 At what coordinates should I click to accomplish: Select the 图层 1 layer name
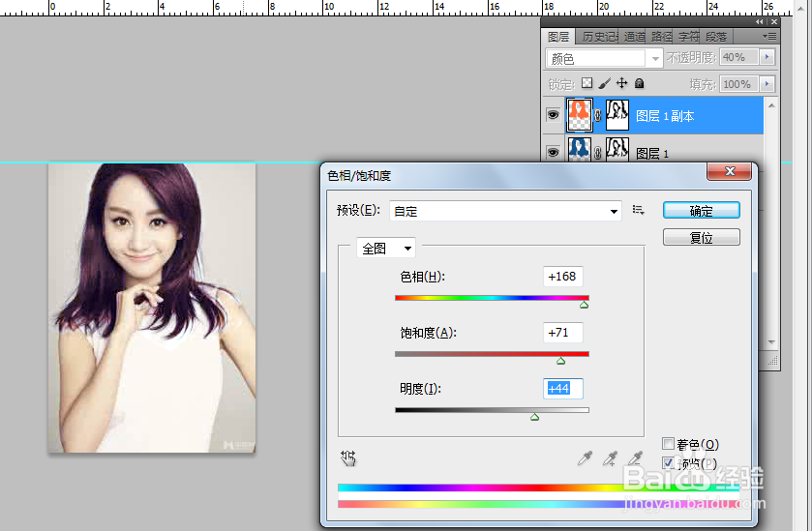[652, 153]
